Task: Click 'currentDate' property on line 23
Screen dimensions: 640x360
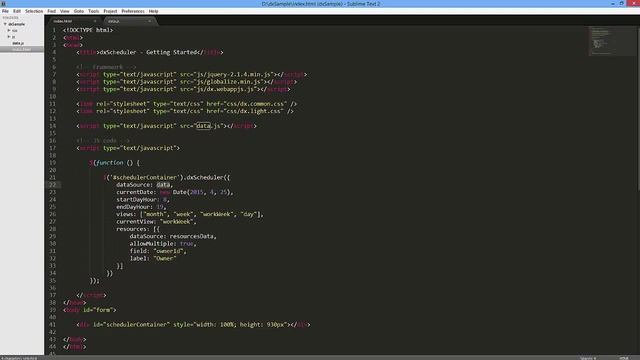Action: (x=134, y=192)
